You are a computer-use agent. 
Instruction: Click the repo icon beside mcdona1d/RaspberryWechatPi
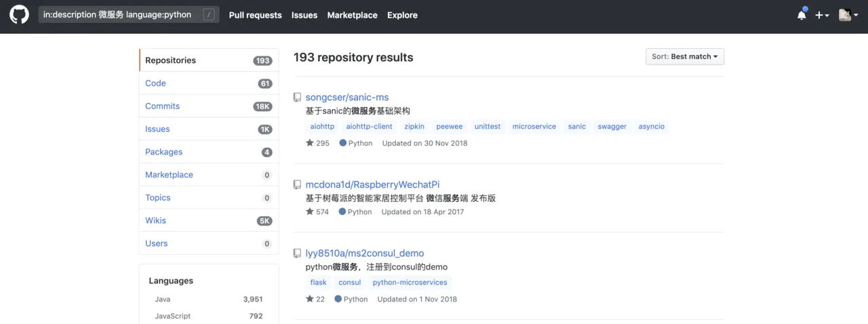coord(297,184)
